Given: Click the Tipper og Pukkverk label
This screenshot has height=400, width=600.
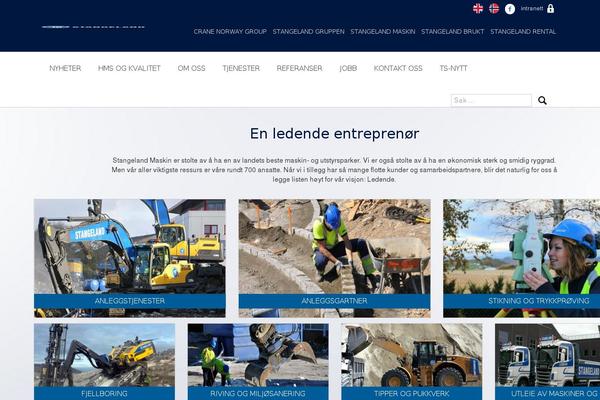Looking at the screenshot, I should pos(412,393).
